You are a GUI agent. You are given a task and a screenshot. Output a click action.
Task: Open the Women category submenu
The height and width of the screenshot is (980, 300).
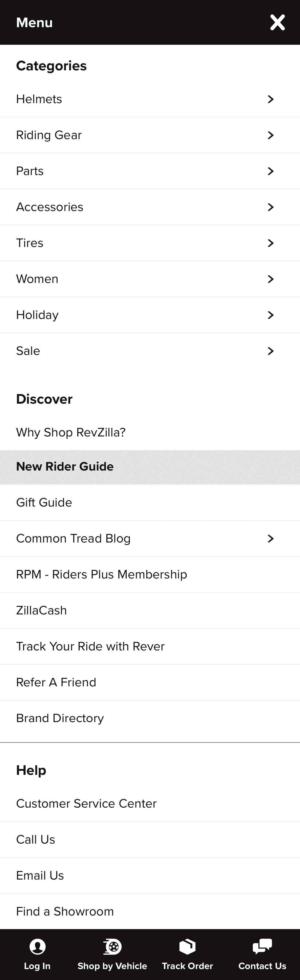click(270, 279)
